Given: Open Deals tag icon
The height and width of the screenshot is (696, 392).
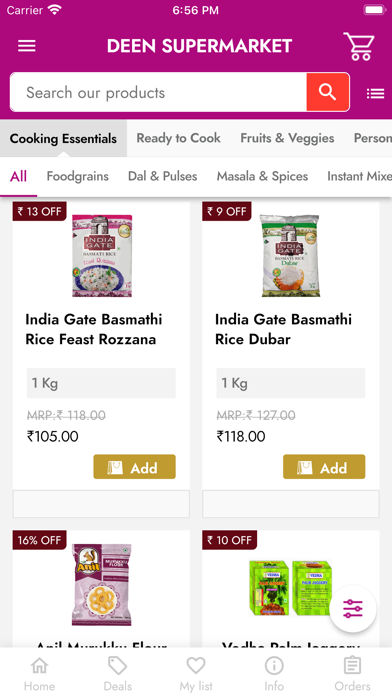Looking at the screenshot, I should pos(118,673).
